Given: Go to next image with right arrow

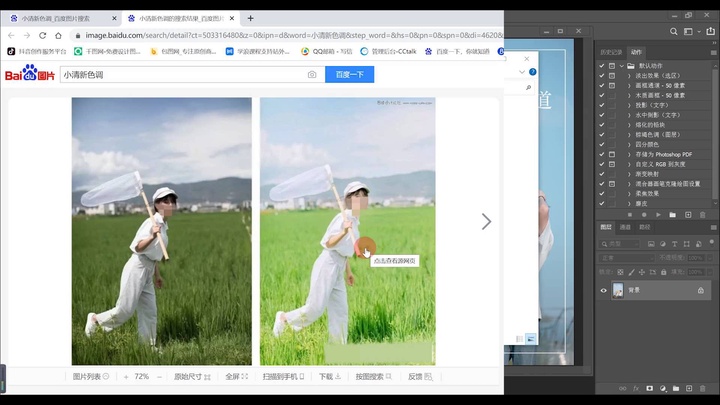Looking at the screenshot, I should pyautogui.click(x=486, y=222).
